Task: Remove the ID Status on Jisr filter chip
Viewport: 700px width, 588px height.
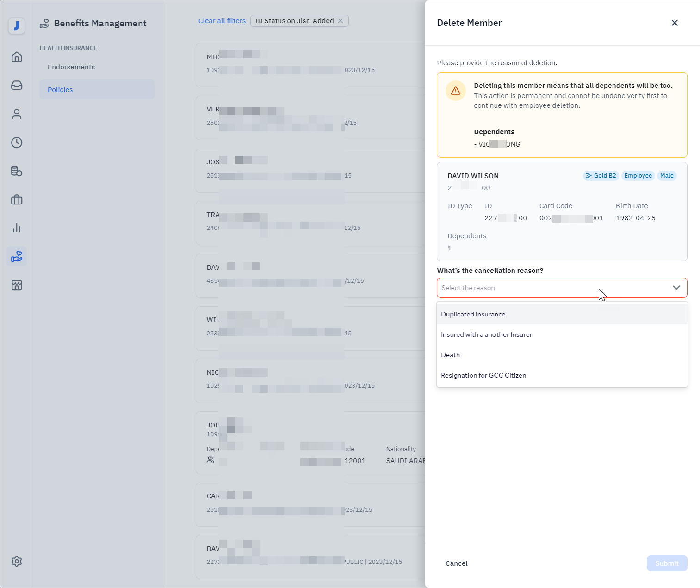Action: click(x=341, y=21)
